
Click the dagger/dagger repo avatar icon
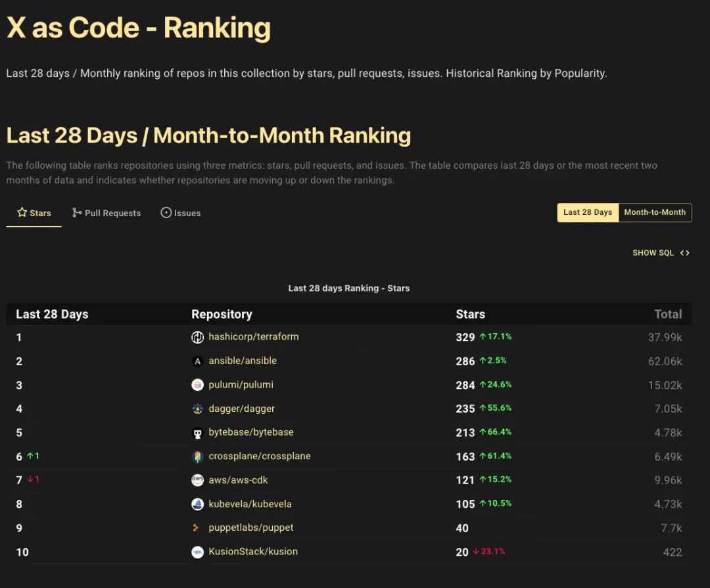[197, 409]
